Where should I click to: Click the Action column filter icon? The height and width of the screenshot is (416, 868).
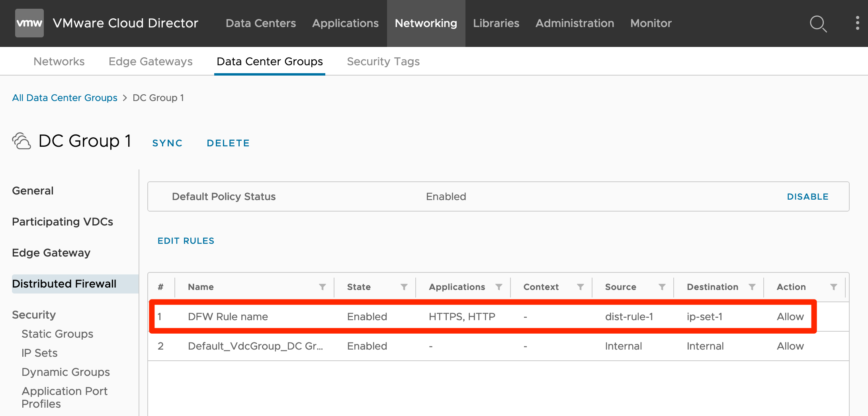pos(834,287)
